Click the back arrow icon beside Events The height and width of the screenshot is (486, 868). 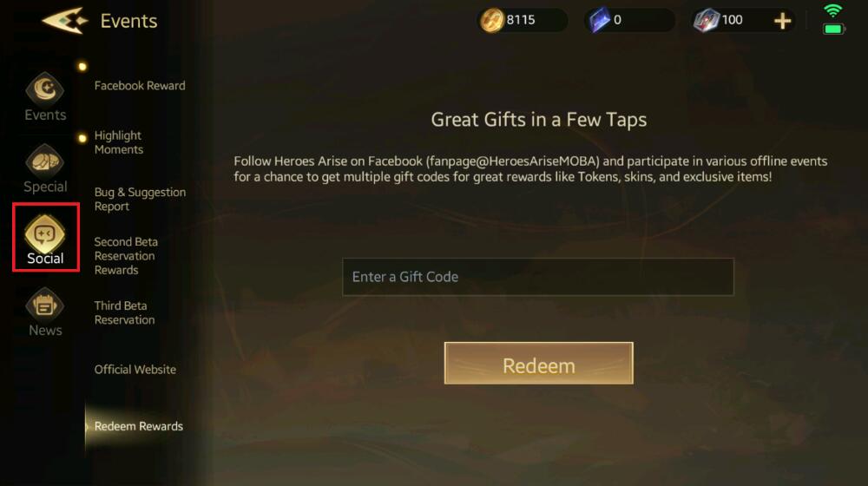pyautogui.click(x=65, y=21)
